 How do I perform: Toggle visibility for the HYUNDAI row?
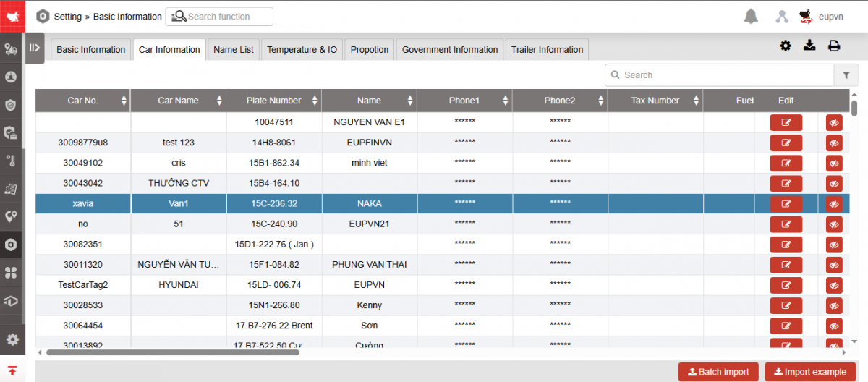(834, 286)
